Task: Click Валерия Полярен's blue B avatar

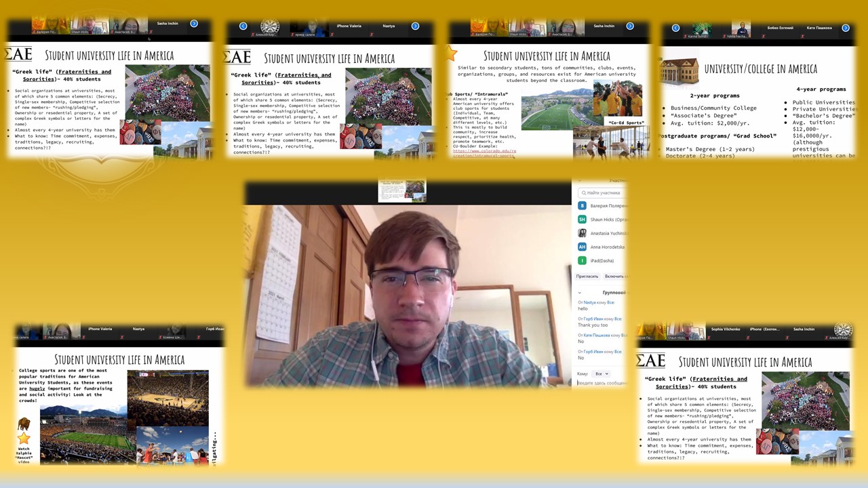Action: click(582, 206)
